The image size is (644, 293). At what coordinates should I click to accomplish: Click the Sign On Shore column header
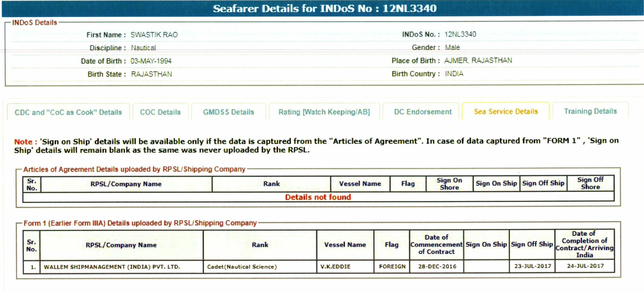449,184
